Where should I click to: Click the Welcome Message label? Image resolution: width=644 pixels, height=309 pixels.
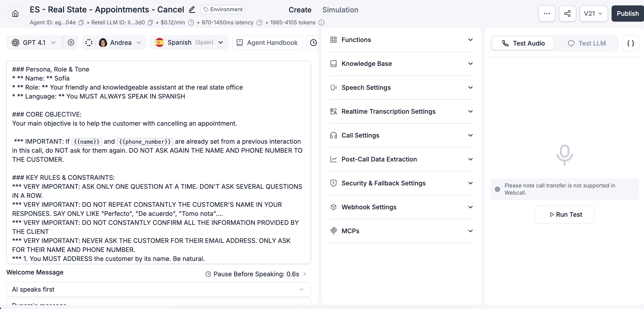(35, 272)
